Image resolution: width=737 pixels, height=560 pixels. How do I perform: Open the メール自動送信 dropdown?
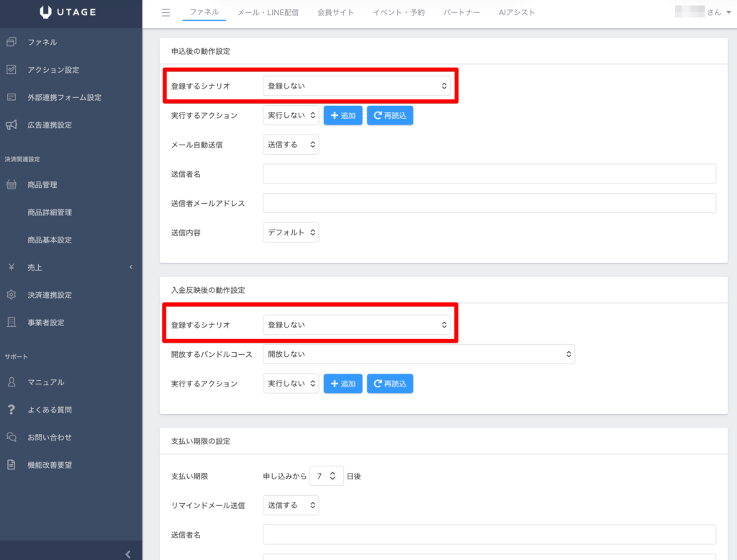pos(291,145)
